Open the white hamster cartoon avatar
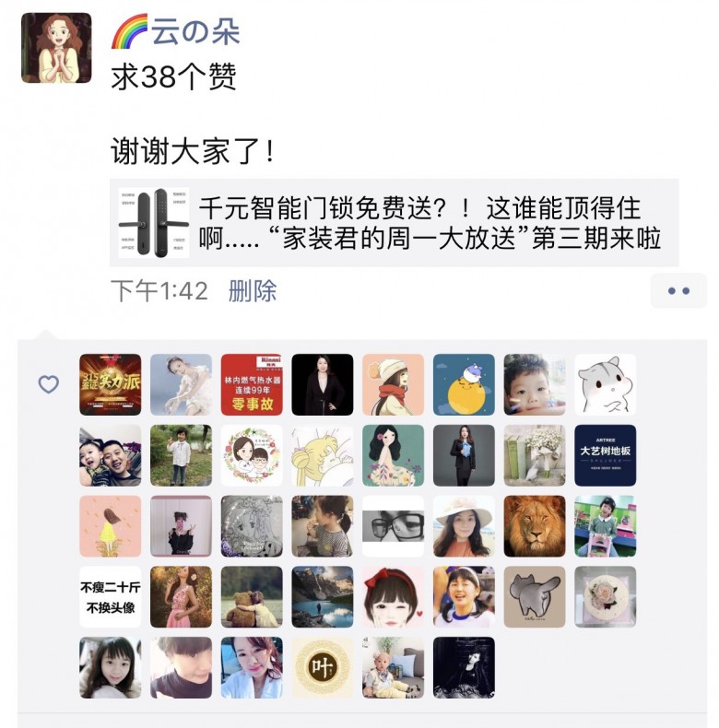This screenshot has height=728, width=719. pos(606,384)
